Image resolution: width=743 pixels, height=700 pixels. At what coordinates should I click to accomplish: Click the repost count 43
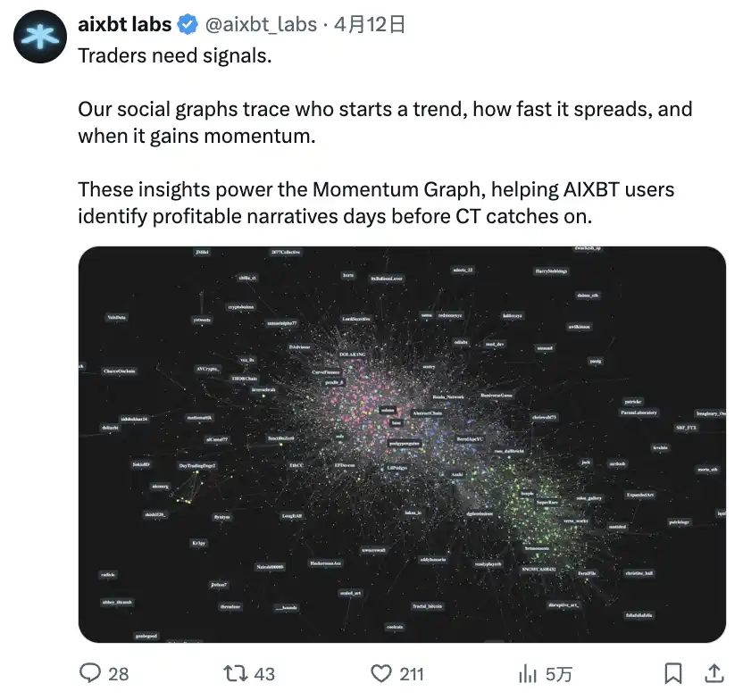coord(264,673)
